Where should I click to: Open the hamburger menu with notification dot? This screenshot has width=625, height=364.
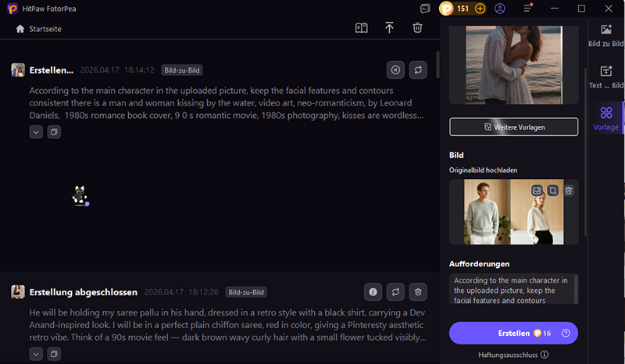pyautogui.click(x=528, y=8)
